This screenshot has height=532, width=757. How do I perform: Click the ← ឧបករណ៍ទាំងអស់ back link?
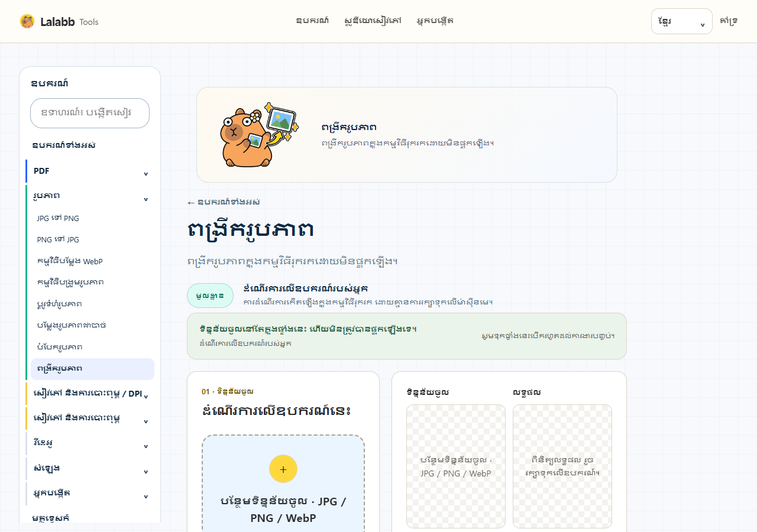(224, 202)
